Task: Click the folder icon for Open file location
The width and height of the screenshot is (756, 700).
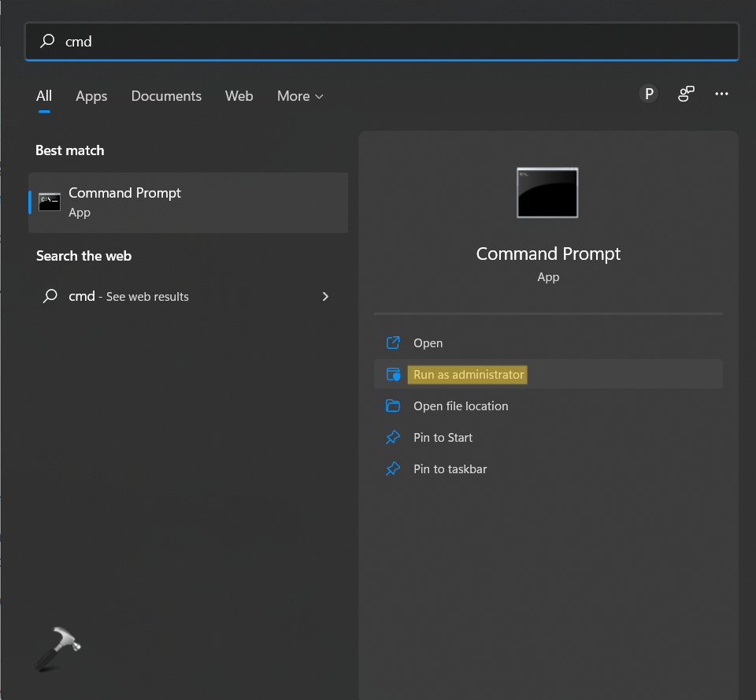Action: pyautogui.click(x=393, y=406)
